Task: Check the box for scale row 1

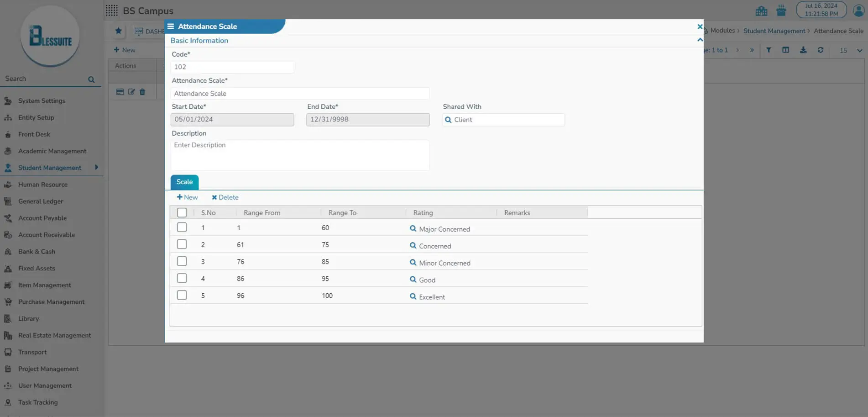Action: click(182, 227)
